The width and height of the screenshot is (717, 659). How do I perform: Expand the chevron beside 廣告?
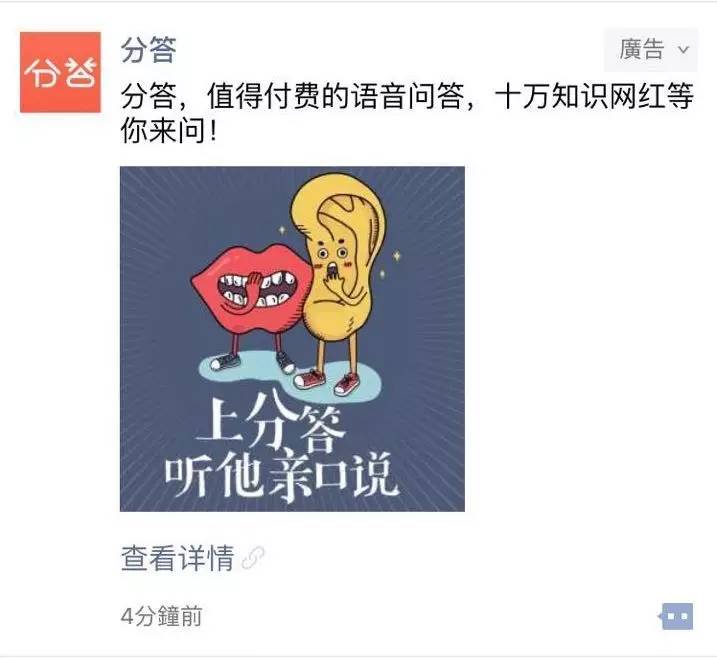coord(683,49)
